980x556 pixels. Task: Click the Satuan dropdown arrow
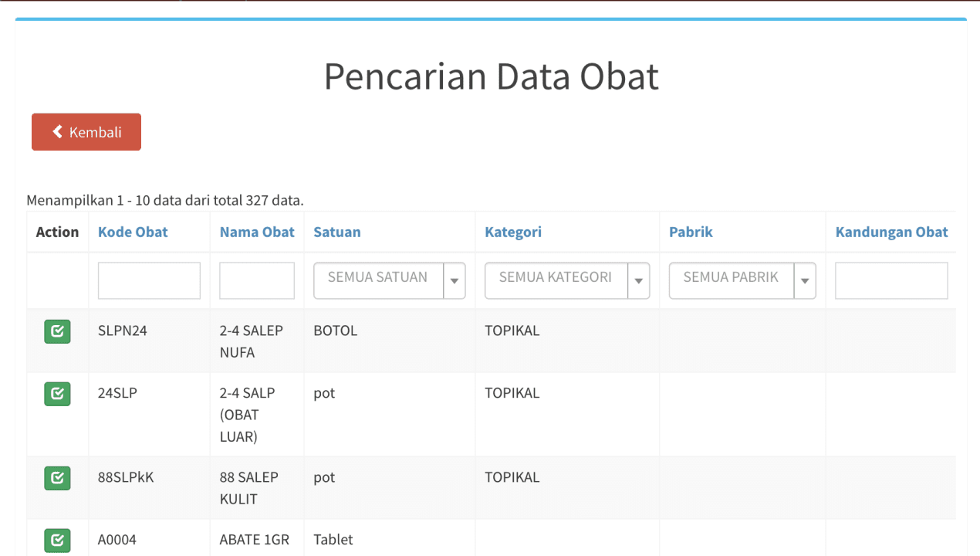[455, 281]
